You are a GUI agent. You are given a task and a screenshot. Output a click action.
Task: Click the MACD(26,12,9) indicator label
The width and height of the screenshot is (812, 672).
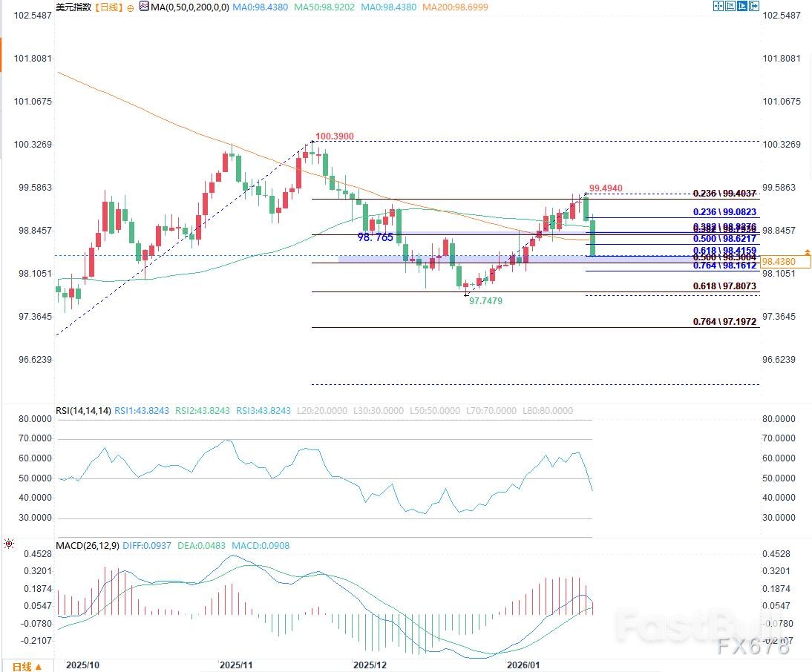coord(87,546)
